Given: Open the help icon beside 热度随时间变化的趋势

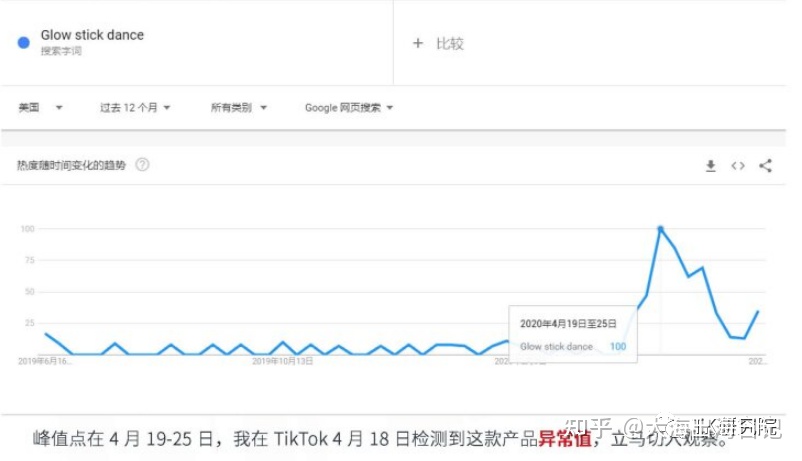Looking at the screenshot, I should [x=142, y=165].
